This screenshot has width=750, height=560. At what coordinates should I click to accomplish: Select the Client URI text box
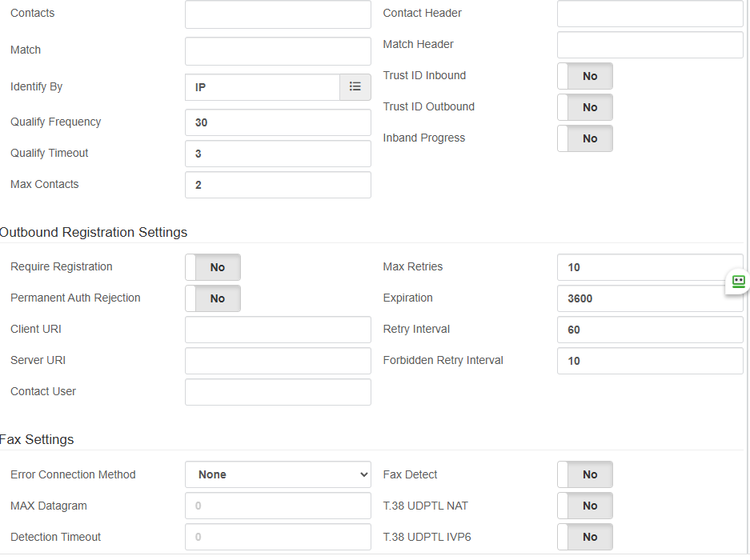pyautogui.click(x=278, y=330)
